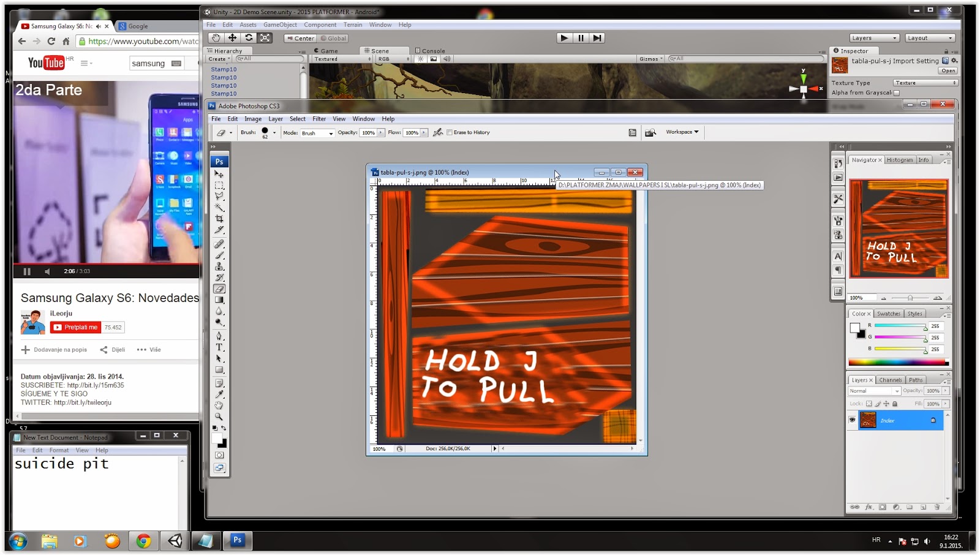Hide the Index layer visibility eye

tap(852, 420)
